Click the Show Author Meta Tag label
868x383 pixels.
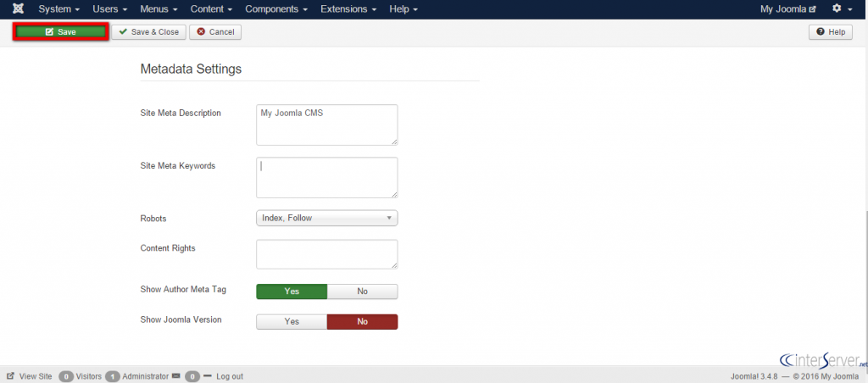coord(183,289)
